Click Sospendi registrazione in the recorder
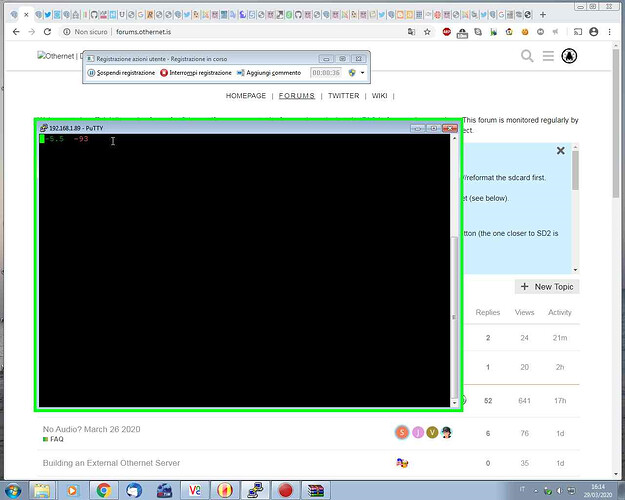Screen dimensions: 625x500 pyautogui.click(x=121, y=73)
